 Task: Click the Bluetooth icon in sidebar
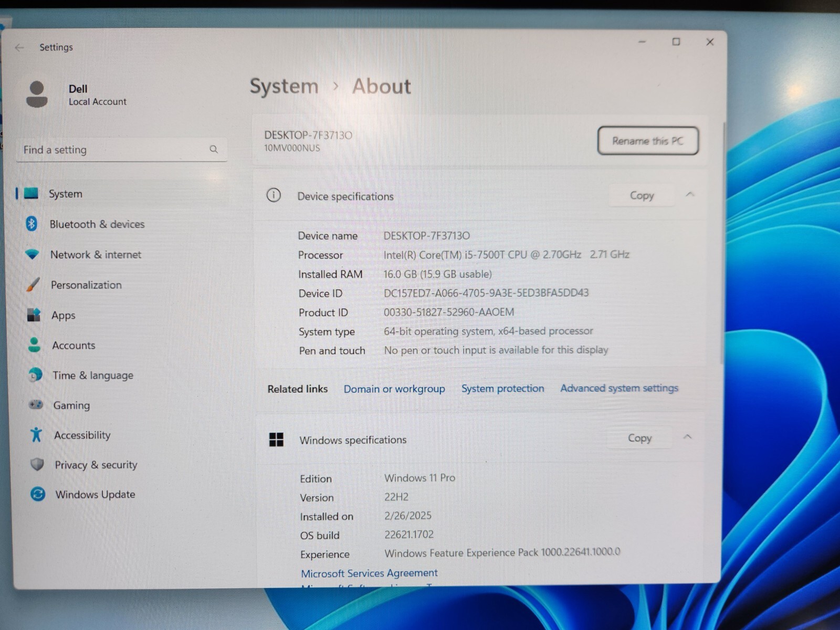(31, 224)
